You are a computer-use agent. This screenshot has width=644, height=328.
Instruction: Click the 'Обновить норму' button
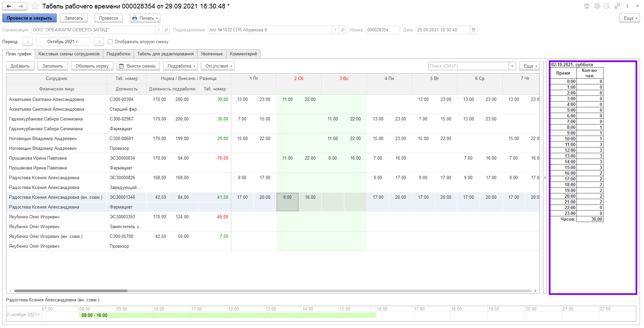[92, 66]
